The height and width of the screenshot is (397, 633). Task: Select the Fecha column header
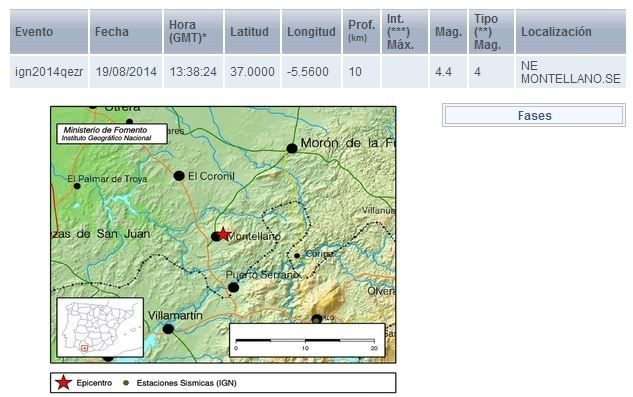click(x=126, y=32)
